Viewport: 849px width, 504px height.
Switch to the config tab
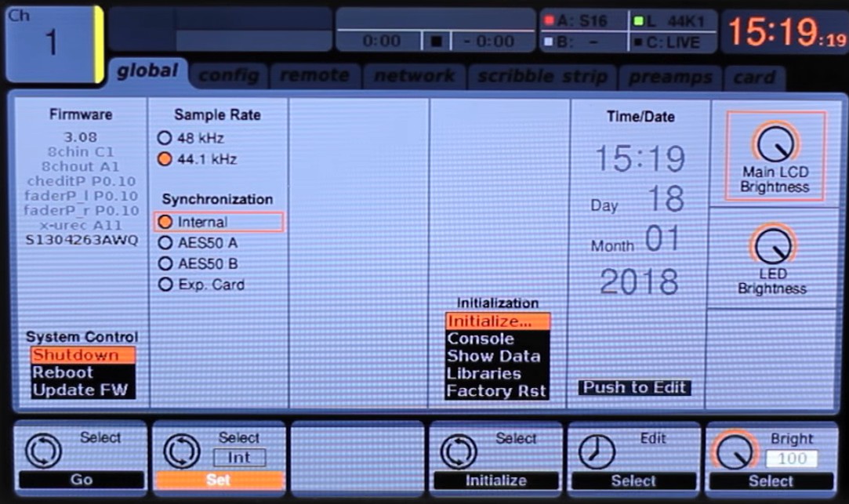point(228,76)
